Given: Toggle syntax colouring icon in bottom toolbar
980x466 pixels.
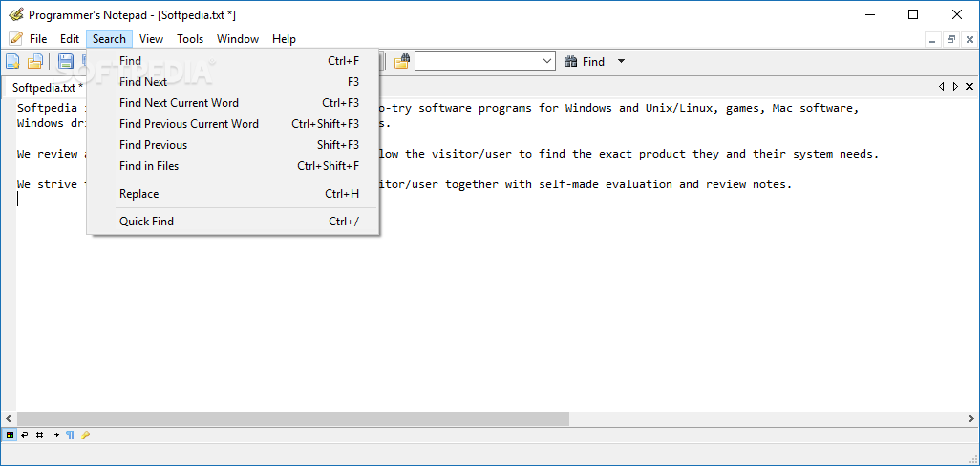Looking at the screenshot, I should pos(10,434).
